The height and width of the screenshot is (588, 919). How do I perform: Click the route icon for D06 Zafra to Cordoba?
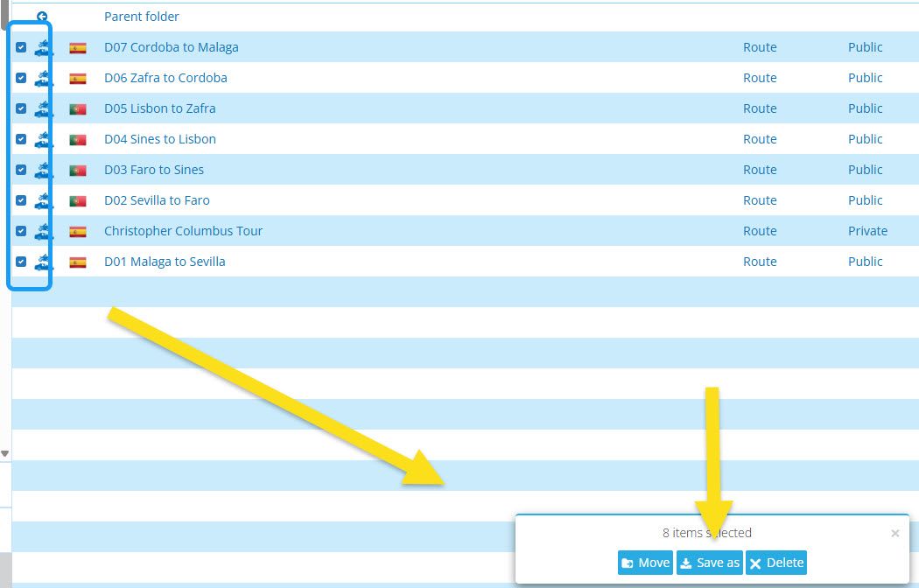44,78
